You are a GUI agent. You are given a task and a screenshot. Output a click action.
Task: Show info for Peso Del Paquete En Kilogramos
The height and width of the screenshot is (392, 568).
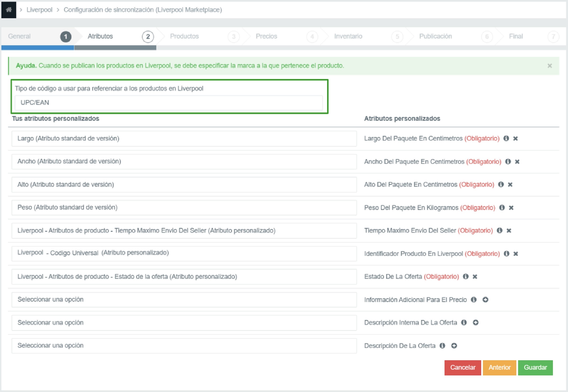pyautogui.click(x=502, y=207)
